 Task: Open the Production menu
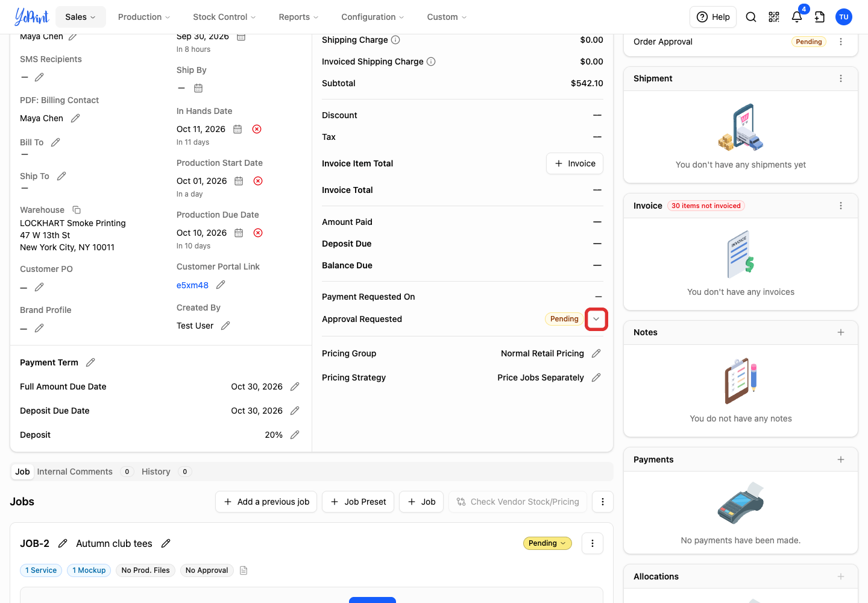click(x=144, y=17)
